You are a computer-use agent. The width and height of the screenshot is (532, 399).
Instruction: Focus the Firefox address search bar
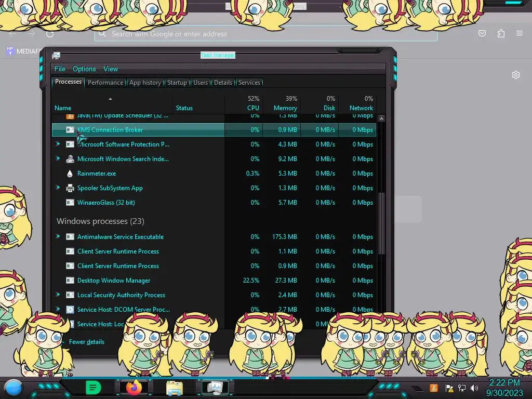(266, 34)
